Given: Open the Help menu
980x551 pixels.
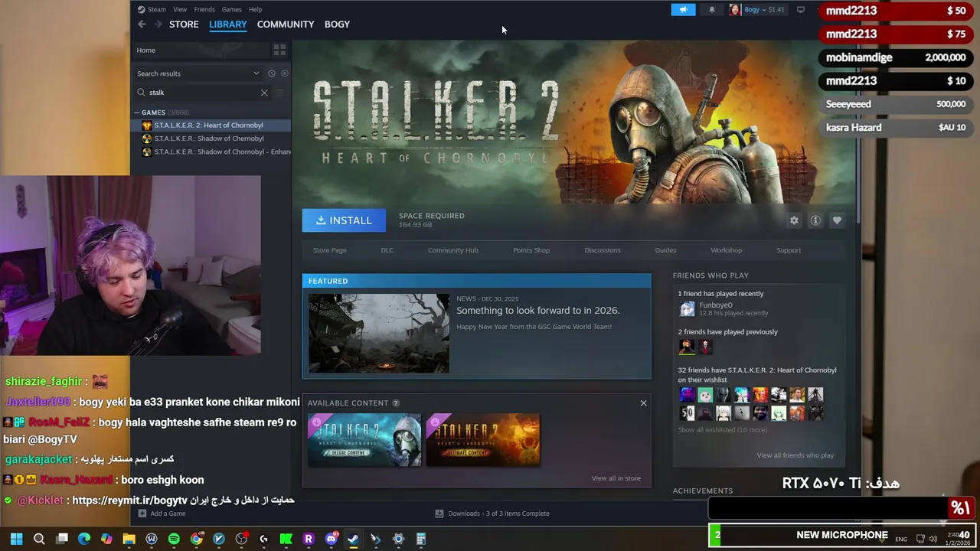Looking at the screenshot, I should pyautogui.click(x=255, y=10).
